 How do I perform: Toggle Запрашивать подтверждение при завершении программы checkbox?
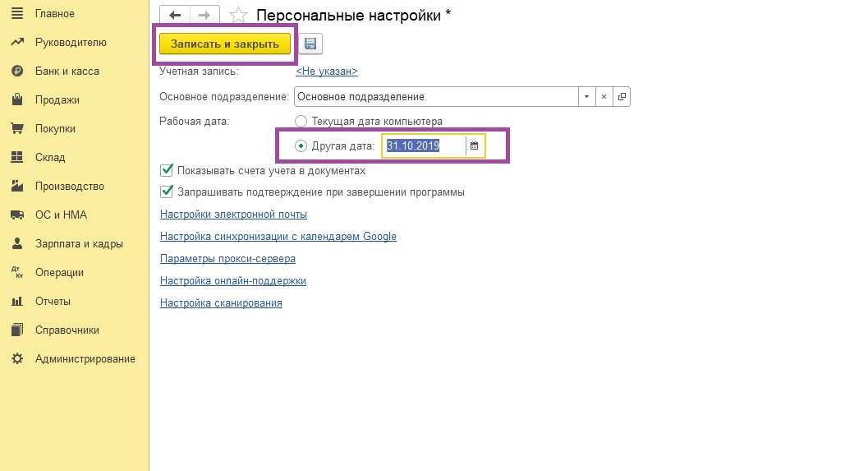coord(167,192)
